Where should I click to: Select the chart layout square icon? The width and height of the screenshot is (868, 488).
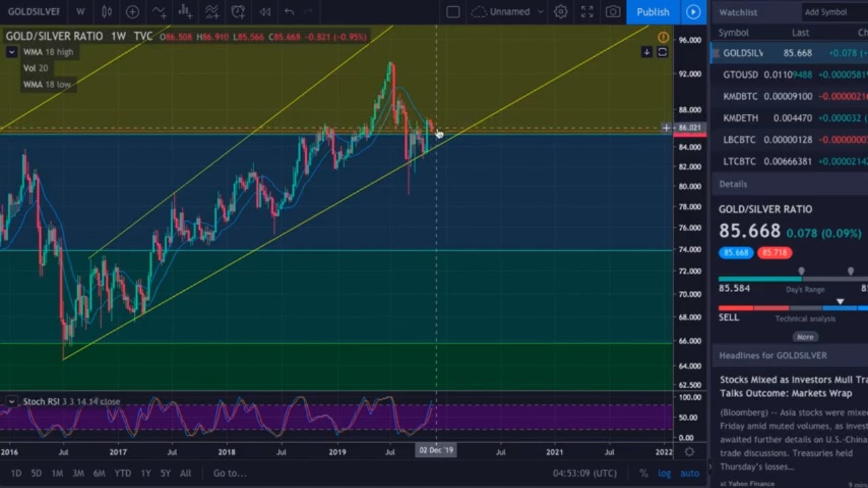pos(453,12)
